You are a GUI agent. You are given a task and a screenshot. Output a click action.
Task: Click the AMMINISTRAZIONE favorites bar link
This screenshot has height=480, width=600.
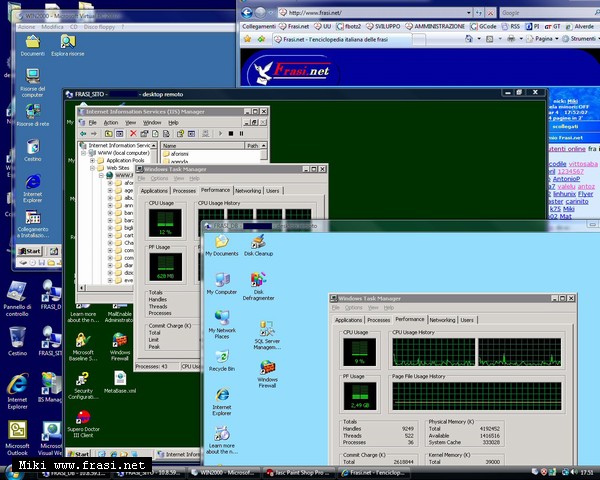pos(436,27)
